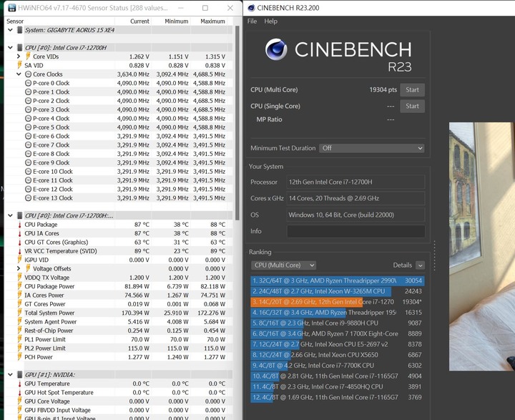Expand the Voltage Offsets node
Screen dimensions: 515x420
pyautogui.click(x=19, y=268)
